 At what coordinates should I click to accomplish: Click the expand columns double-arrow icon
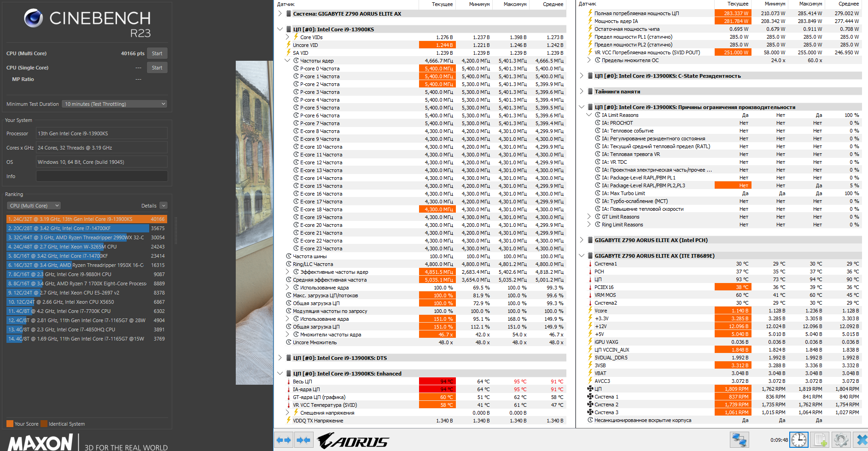[284, 440]
